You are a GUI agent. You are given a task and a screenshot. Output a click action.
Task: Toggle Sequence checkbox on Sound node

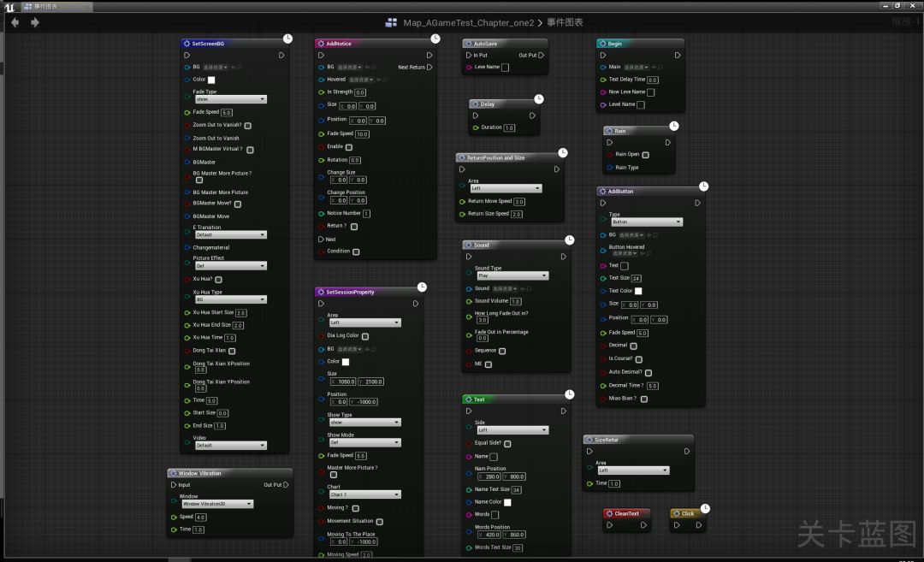pos(502,351)
